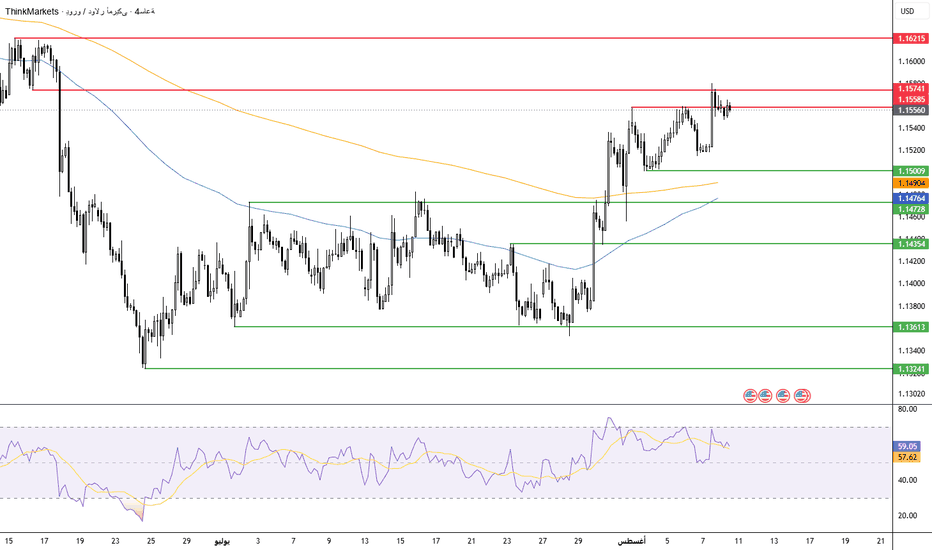Click the date 11 on the time axis
This screenshot has height=550, width=932.
pos(739,541)
